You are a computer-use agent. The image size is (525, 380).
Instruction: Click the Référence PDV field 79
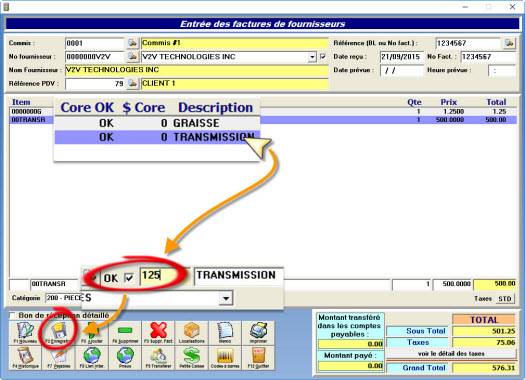95,83
